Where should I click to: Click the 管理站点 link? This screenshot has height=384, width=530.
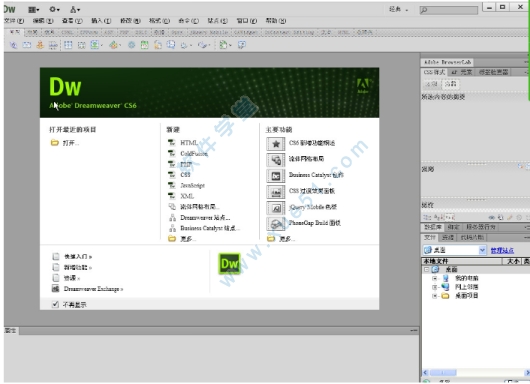click(x=502, y=250)
